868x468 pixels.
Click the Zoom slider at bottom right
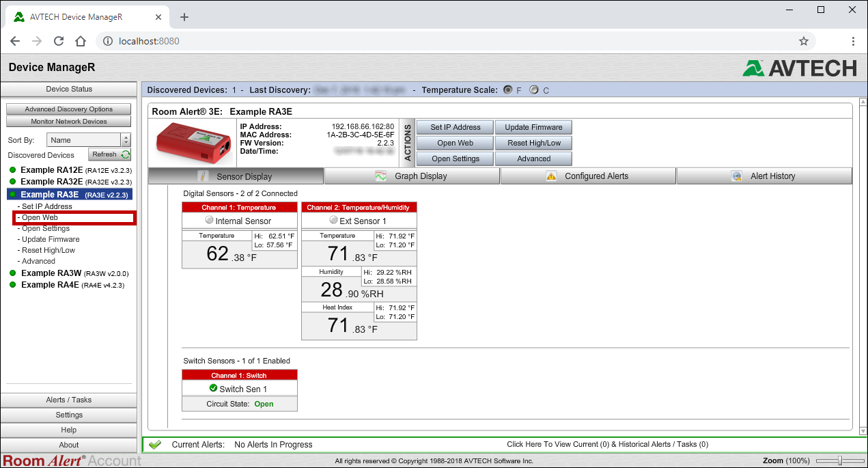(839, 461)
